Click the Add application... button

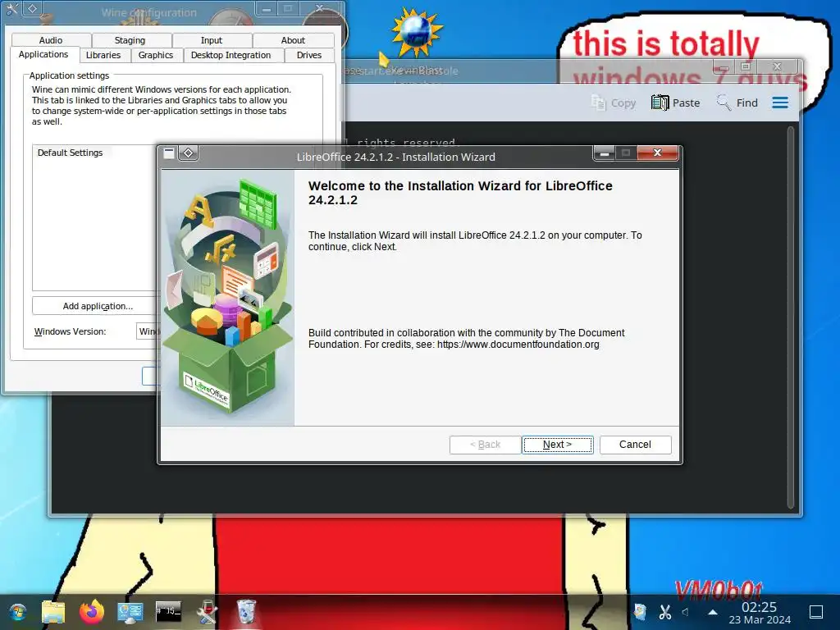click(95, 306)
